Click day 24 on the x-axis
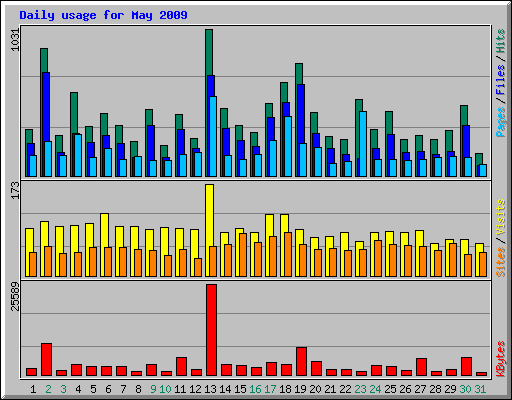512x400 pixels. pyautogui.click(x=375, y=389)
